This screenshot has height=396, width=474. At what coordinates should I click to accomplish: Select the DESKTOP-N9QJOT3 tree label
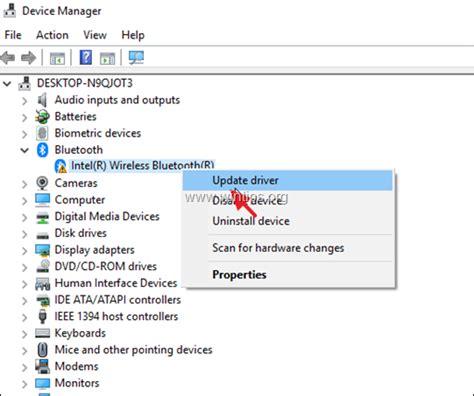[85, 83]
